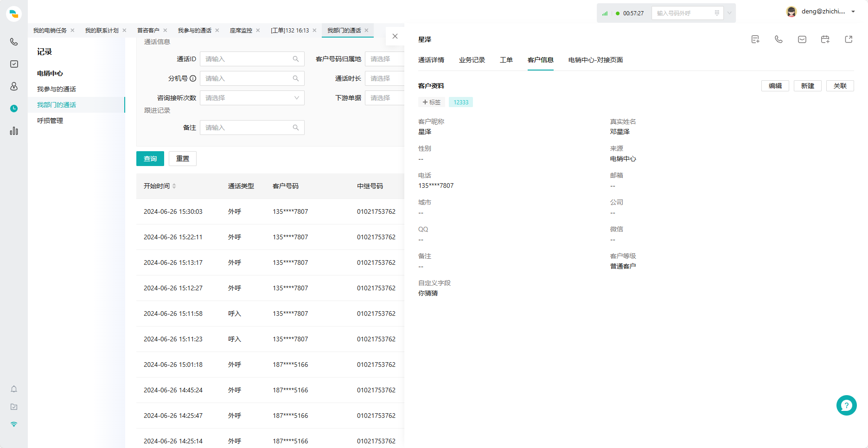Add a tag with the +标签 button

[432, 102]
